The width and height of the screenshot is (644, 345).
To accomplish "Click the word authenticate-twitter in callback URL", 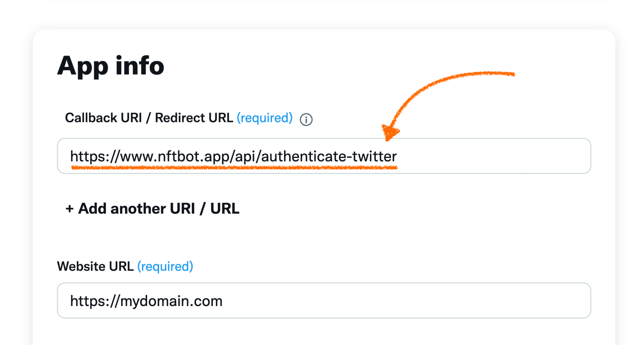I will (329, 156).
